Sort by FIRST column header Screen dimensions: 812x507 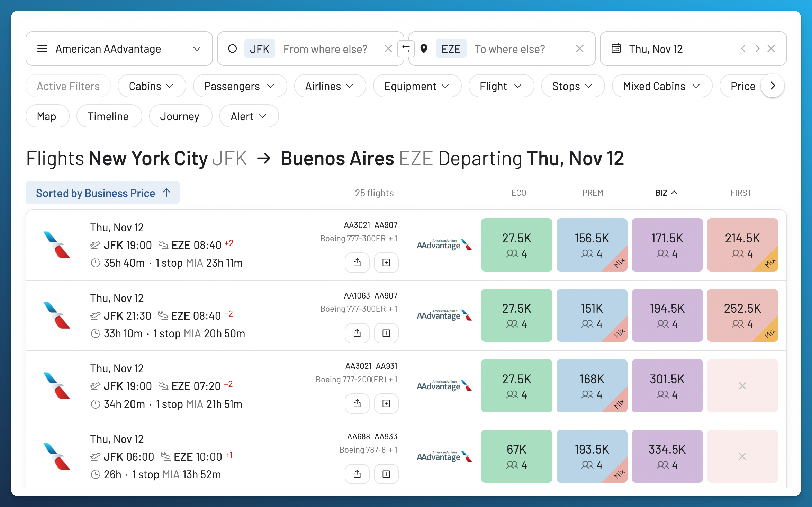(741, 193)
